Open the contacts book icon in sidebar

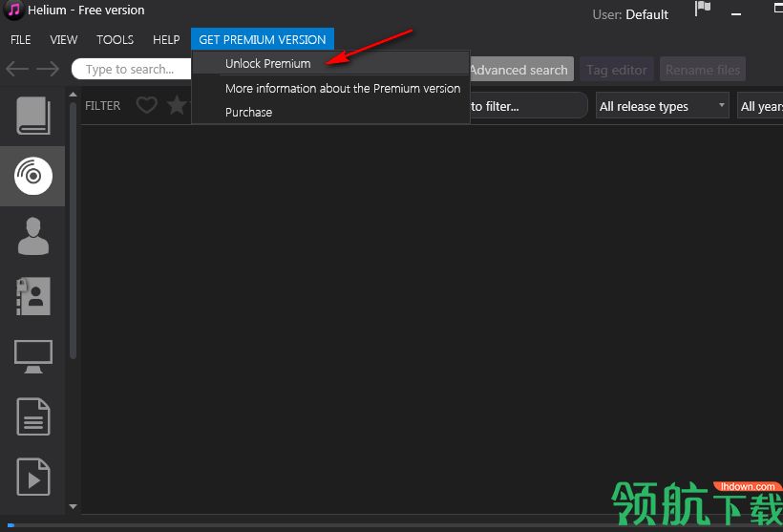point(33,296)
